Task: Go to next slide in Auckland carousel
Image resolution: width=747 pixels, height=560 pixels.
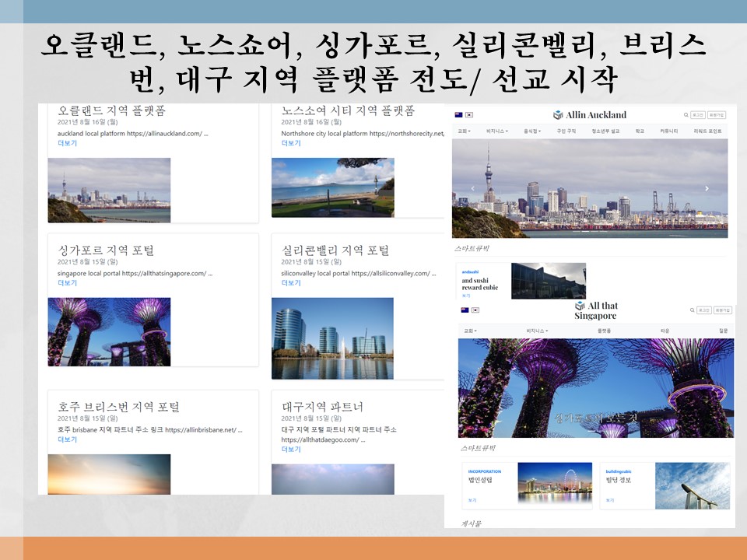Action: [707, 188]
